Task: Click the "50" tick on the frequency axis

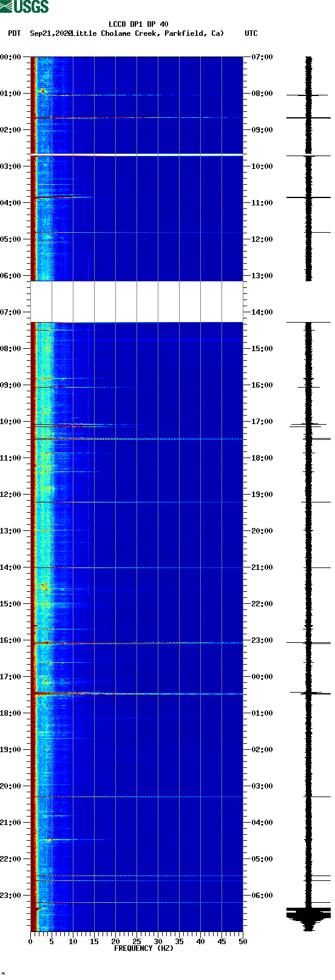Action: pyautogui.click(x=243, y=942)
